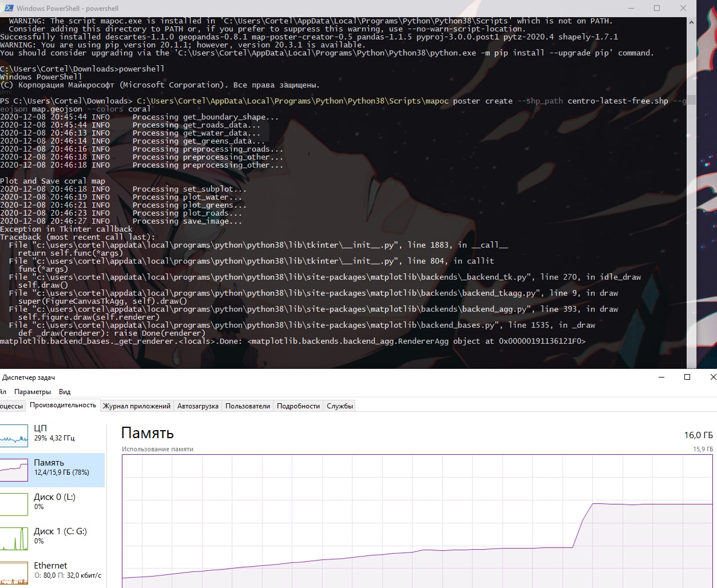This screenshot has height=588, width=717.
Task: Switch to the Автозагрузка tab
Action: [x=198, y=406]
